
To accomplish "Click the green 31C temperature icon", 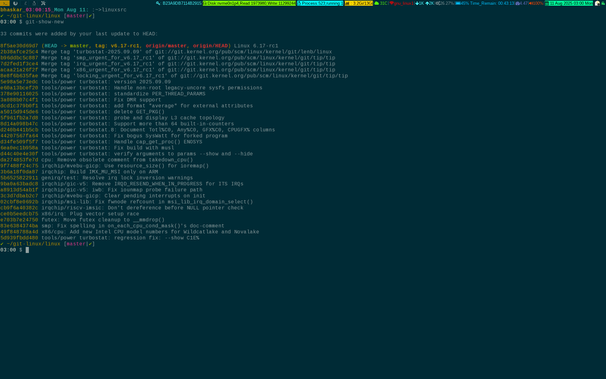I will pyautogui.click(x=377, y=3).
